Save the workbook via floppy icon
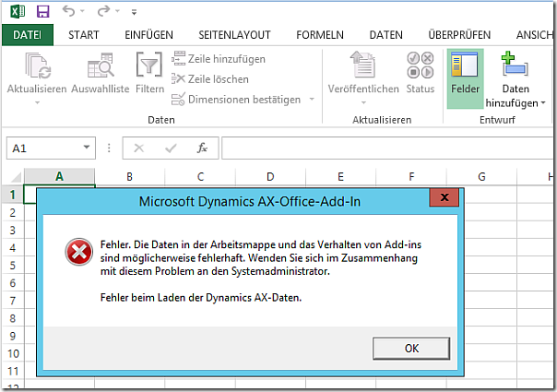Screen dimensions: 557x392 coord(43,12)
